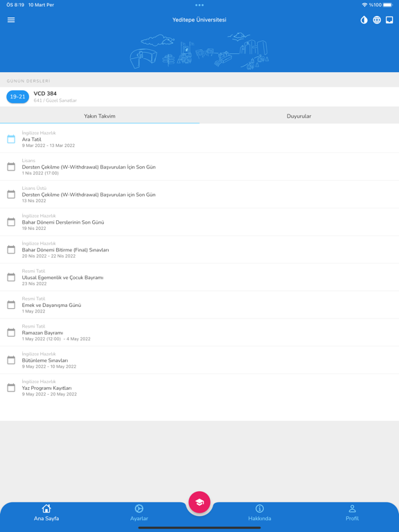Screen dimensions: 399x532
Task: Click the date 9 May 2022 - 20 May 2022
Action: pos(50,394)
